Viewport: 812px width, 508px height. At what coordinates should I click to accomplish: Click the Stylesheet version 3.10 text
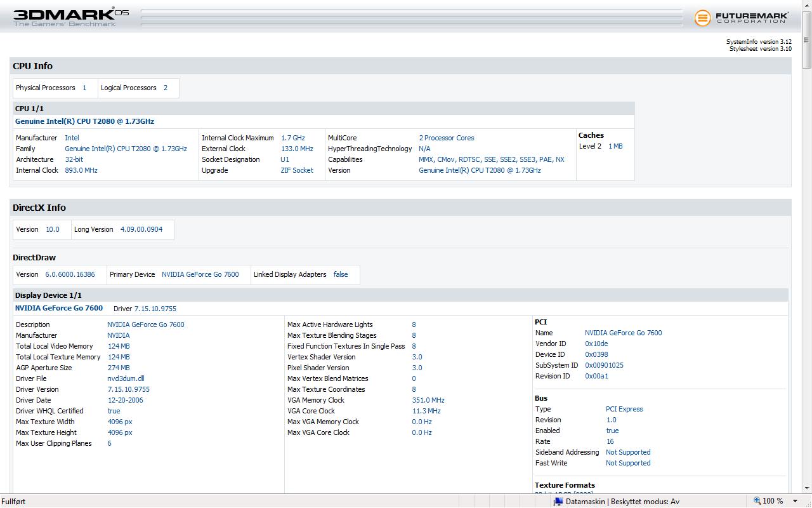click(760, 49)
